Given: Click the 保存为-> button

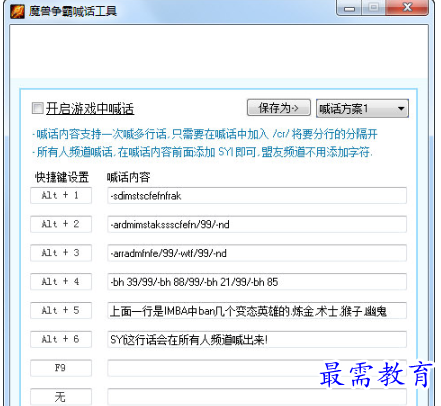Looking at the screenshot, I should coord(279,108).
